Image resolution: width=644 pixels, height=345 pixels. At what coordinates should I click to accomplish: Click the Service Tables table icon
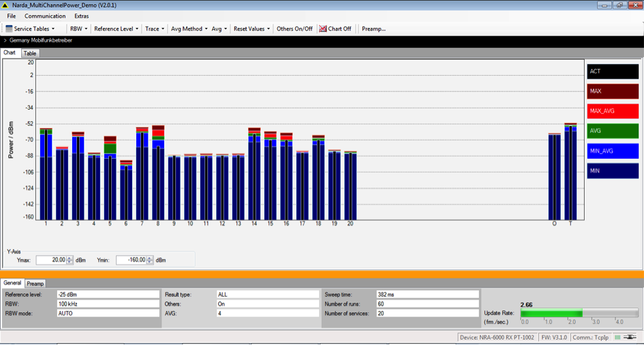coord(9,29)
